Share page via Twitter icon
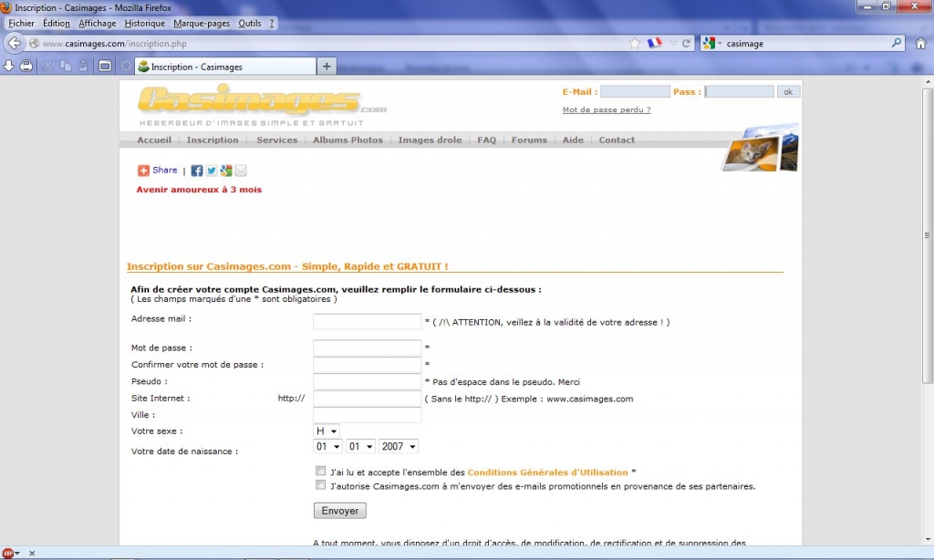Image resolution: width=934 pixels, height=560 pixels. pos(212,171)
